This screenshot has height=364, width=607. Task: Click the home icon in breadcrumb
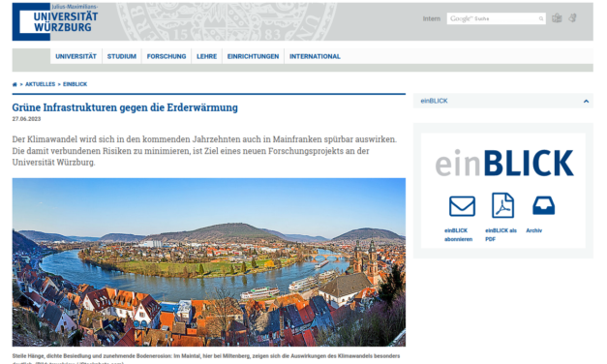pyautogui.click(x=15, y=84)
